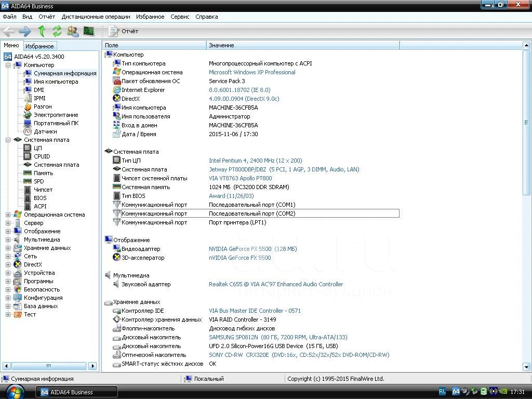532x399 pixels.
Task: Open the Справка menu
Action: [x=207, y=17]
